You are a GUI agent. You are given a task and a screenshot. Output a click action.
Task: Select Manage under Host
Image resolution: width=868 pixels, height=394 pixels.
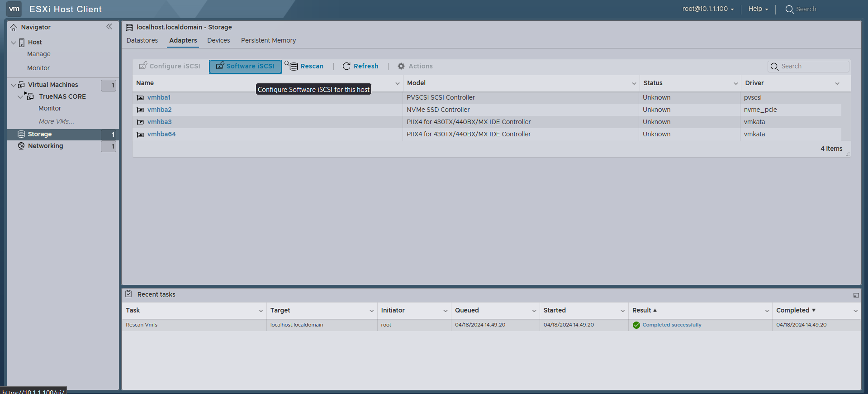click(x=39, y=54)
